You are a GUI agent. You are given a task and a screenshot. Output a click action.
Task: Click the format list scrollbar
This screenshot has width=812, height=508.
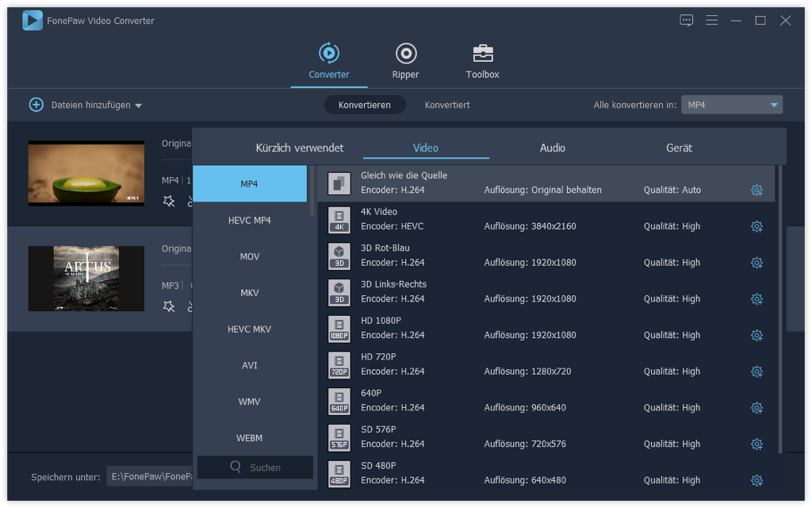tap(312, 190)
